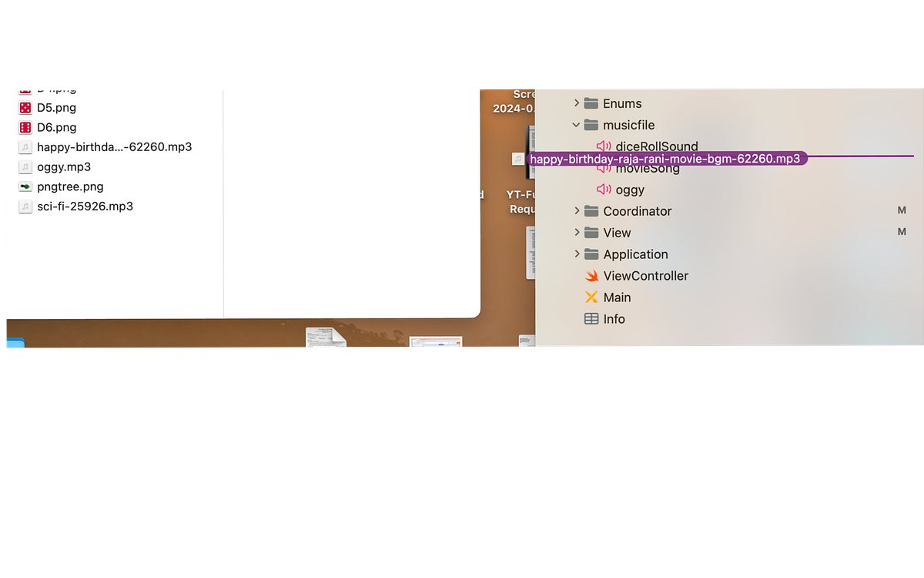Click the Coordinator folder icon
Image resolution: width=924 pixels, height=578 pixels.
click(590, 210)
